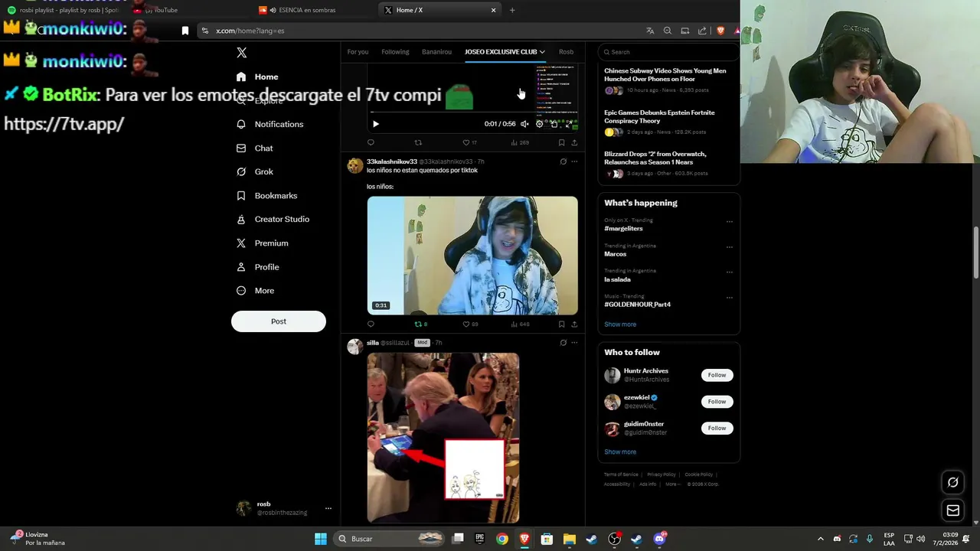Click browser translate page icon
Image resolution: width=980 pixels, height=551 pixels.
(x=650, y=31)
